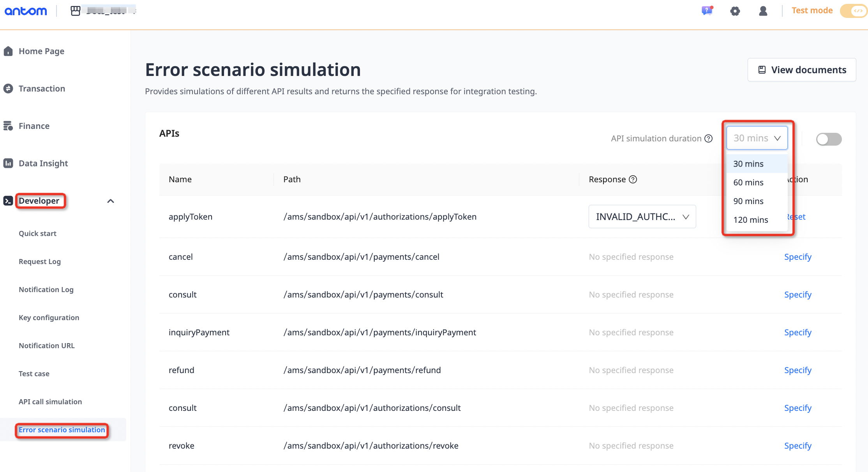The width and height of the screenshot is (868, 472).
Task: Click the merchant store icon
Action: point(76,11)
